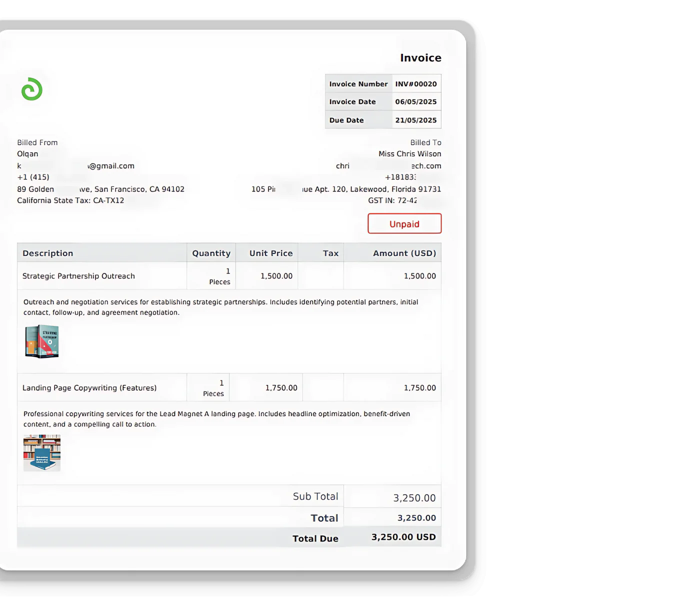Viewport: 700px width, 600px height.
Task: Click the due date 21/05/2025
Action: pos(415,120)
